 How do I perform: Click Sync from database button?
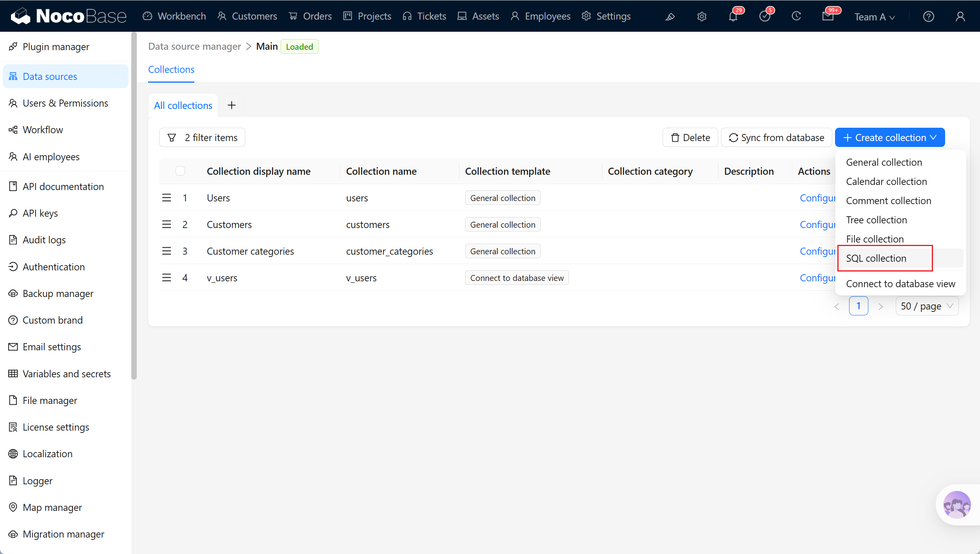(x=776, y=138)
